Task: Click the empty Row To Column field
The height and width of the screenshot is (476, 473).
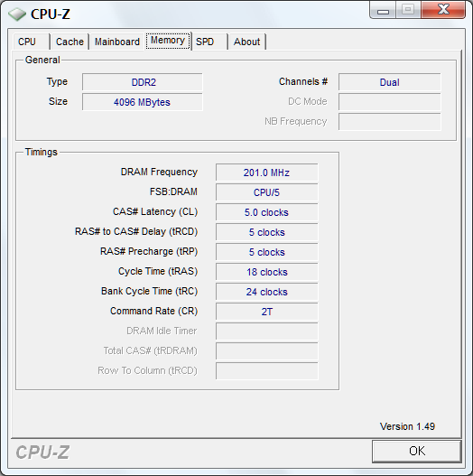Action: pyautogui.click(x=266, y=371)
